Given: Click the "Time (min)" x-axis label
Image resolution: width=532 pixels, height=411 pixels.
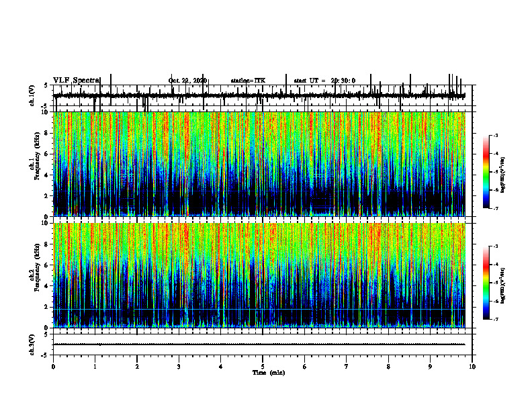Looking at the screenshot, I should (269, 373).
